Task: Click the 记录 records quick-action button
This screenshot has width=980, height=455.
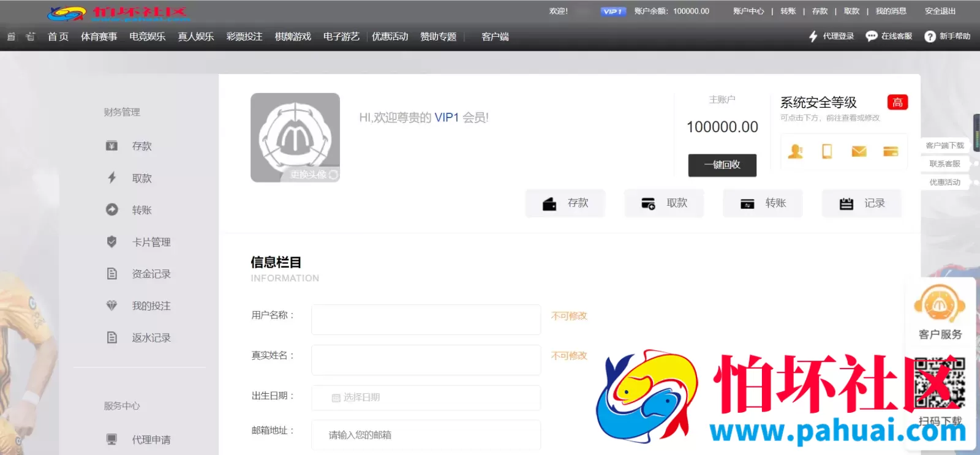Action: tap(862, 203)
